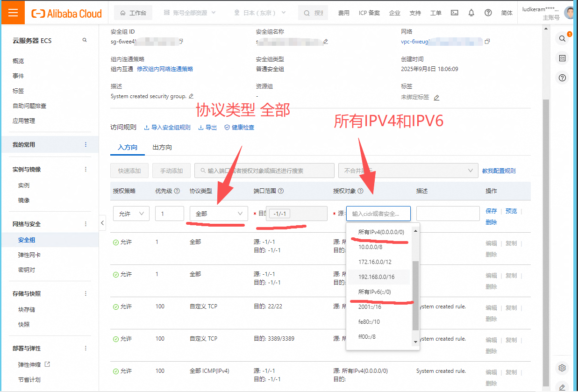
Task: Open the hamburger main menu
Action: point(13,13)
